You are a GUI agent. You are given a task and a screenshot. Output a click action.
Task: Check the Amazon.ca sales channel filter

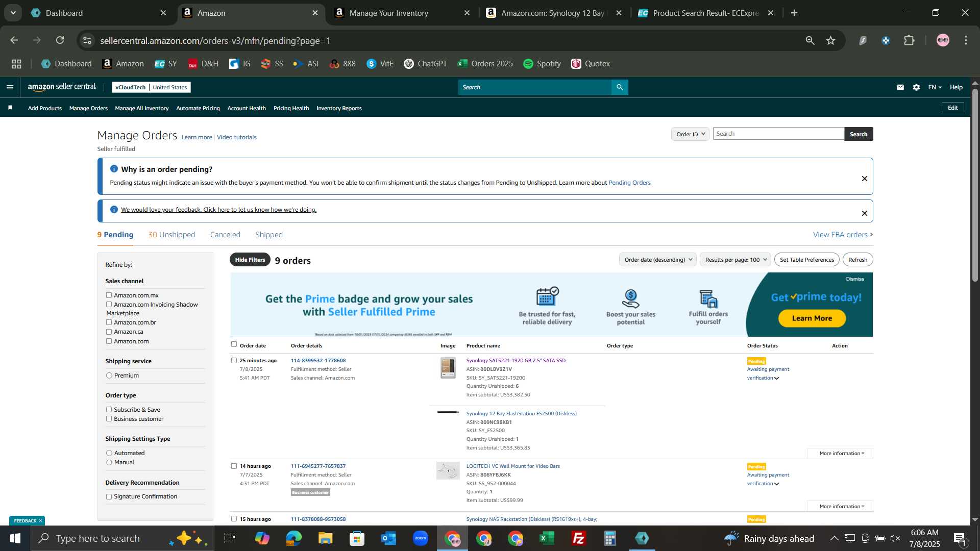point(109,332)
